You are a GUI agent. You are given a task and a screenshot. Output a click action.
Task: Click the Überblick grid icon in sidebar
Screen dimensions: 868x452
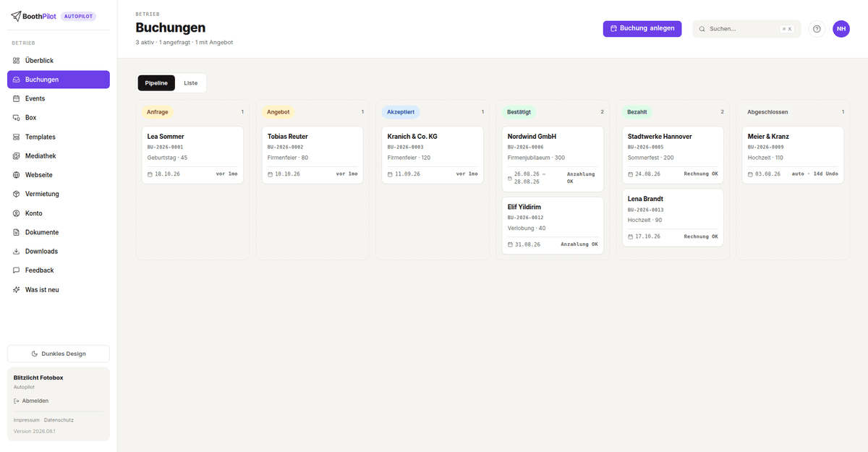17,61
